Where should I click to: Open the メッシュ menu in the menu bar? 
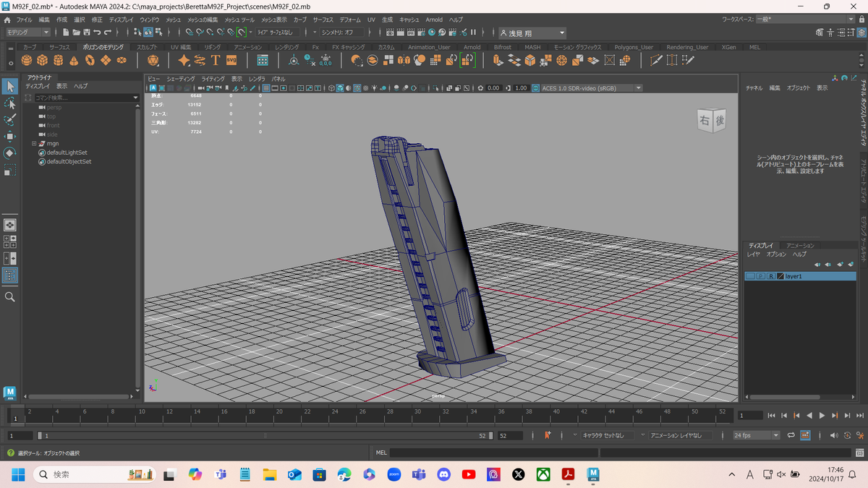[x=174, y=20]
